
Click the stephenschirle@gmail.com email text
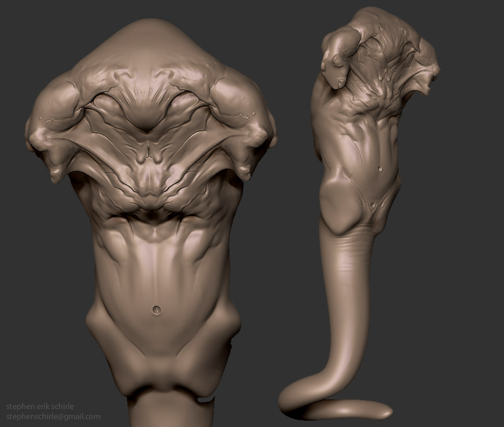(x=54, y=416)
